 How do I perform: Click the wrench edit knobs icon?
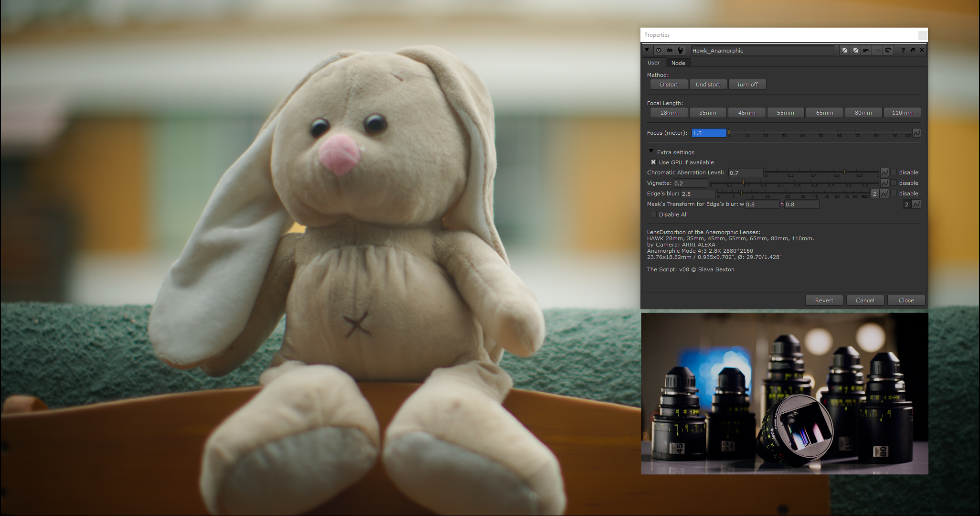point(681,50)
